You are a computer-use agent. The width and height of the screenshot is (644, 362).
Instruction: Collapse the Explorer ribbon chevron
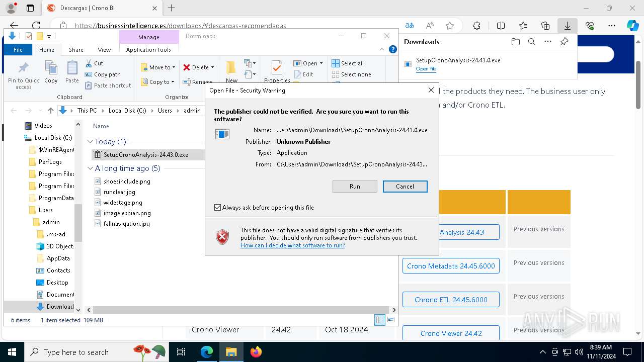[382, 49]
